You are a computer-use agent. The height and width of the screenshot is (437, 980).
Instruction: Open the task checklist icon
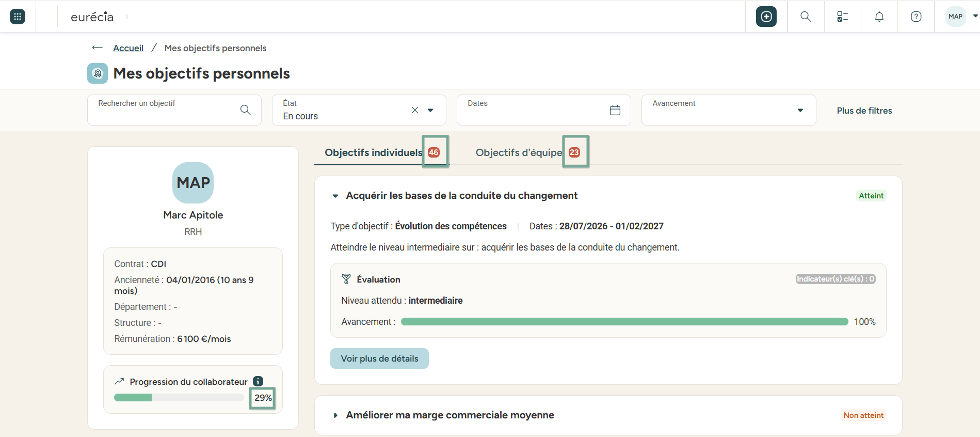click(x=842, y=17)
